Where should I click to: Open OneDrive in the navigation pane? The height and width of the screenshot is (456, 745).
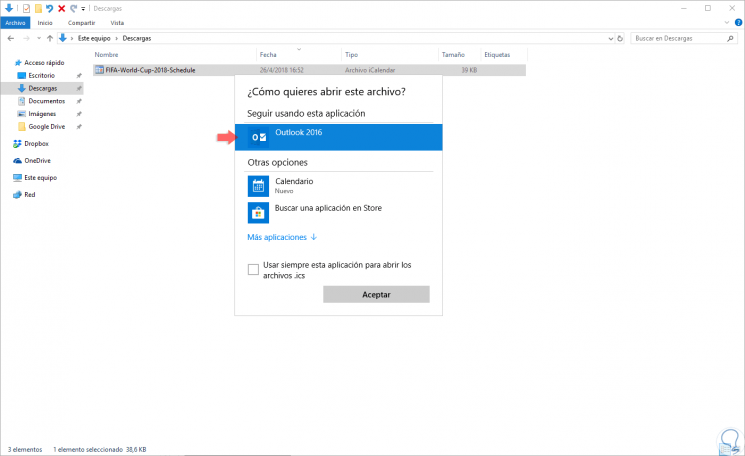coord(38,161)
